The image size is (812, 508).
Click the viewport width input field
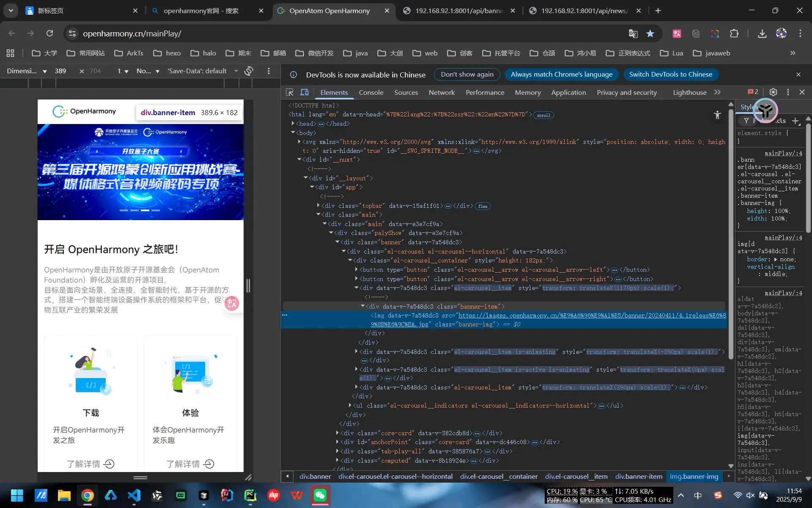(x=60, y=71)
